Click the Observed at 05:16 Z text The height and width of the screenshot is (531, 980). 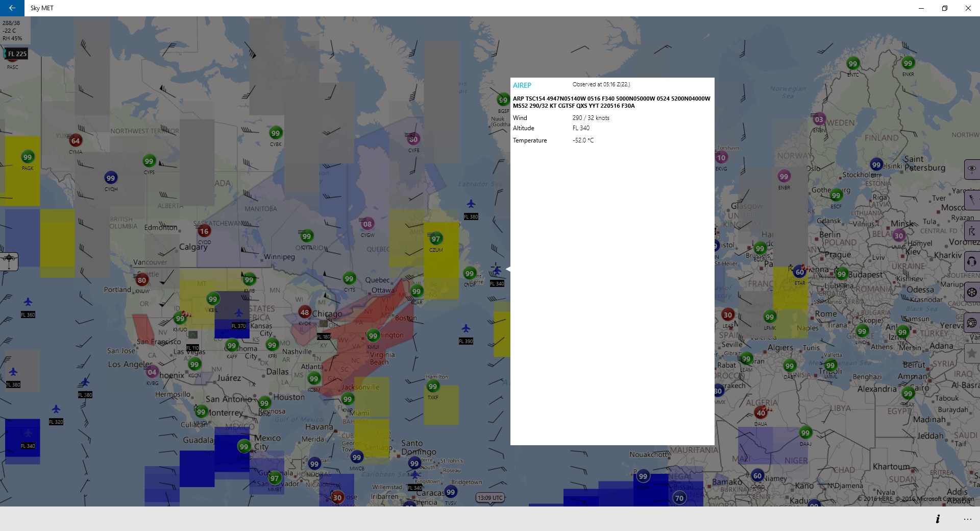(601, 84)
